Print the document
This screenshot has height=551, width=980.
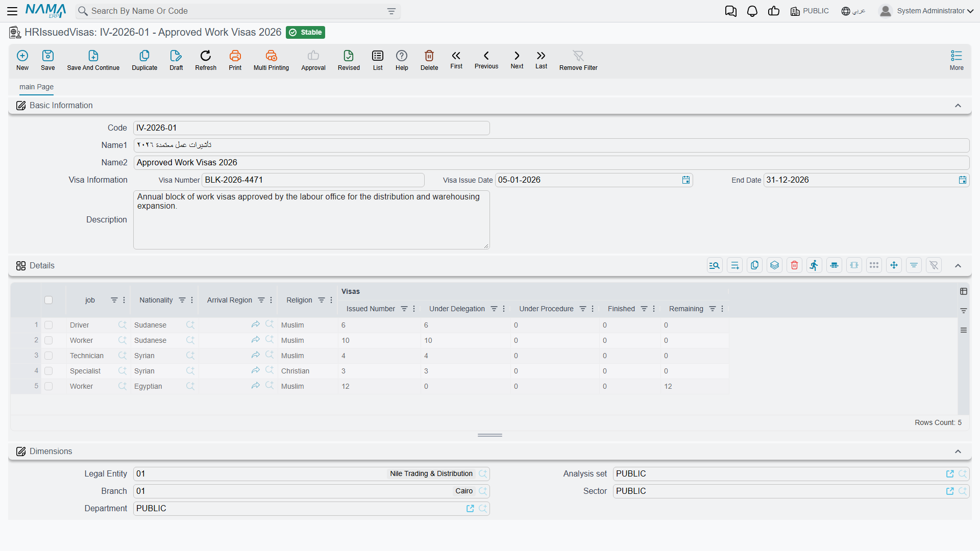point(235,60)
